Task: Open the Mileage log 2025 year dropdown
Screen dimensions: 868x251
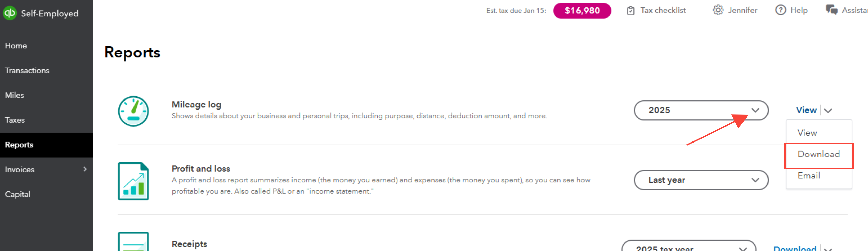Action: tap(701, 110)
